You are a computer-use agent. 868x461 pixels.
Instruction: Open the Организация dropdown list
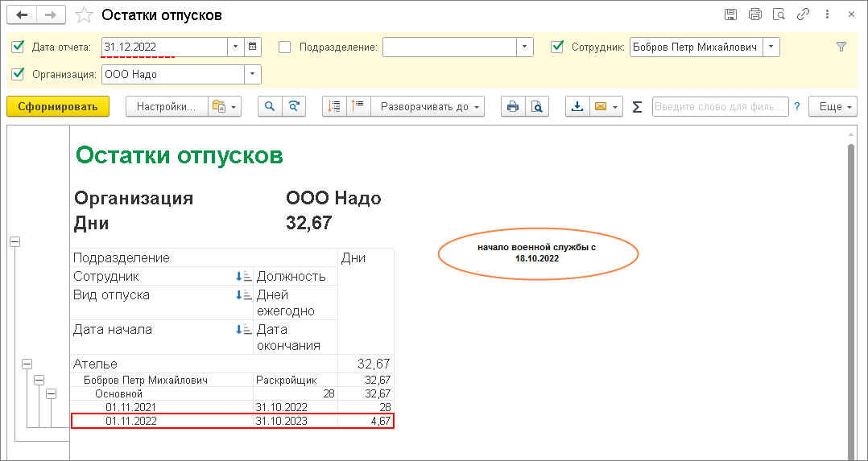[x=253, y=75]
